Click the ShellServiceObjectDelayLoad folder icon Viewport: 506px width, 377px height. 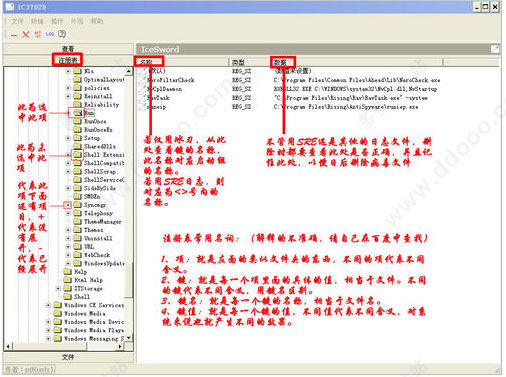click(x=78, y=179)
